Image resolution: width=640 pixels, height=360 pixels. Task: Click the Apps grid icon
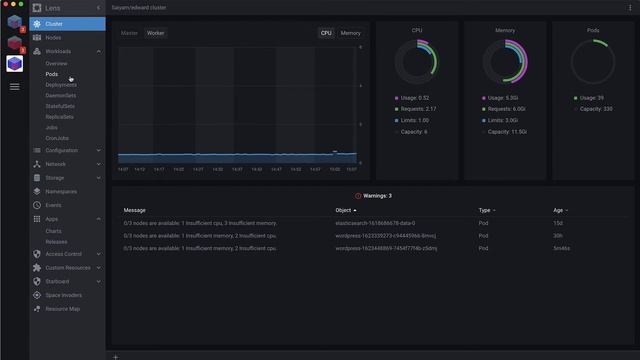[x=37, y=219]
